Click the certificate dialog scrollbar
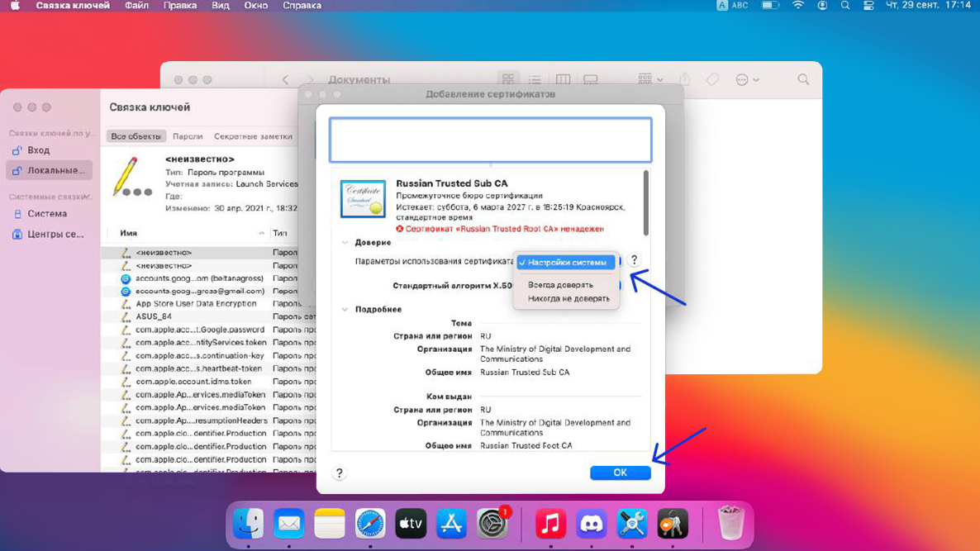 [645, 203]
